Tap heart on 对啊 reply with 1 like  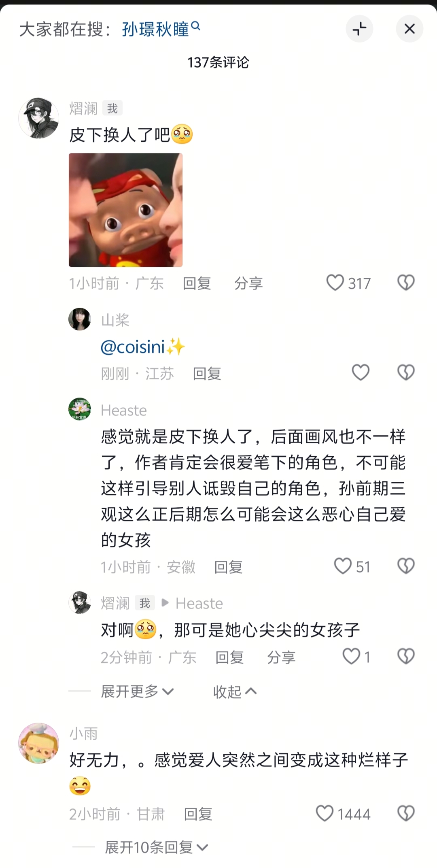pos(351,656)
